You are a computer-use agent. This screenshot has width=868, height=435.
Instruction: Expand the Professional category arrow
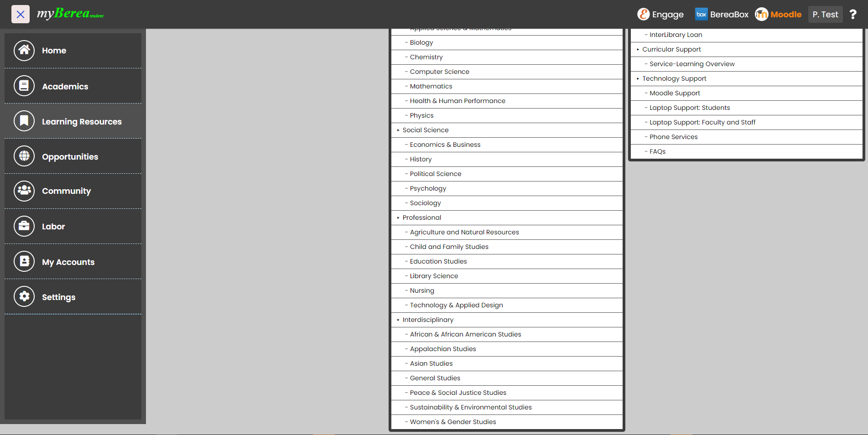[x=398, y=218]
